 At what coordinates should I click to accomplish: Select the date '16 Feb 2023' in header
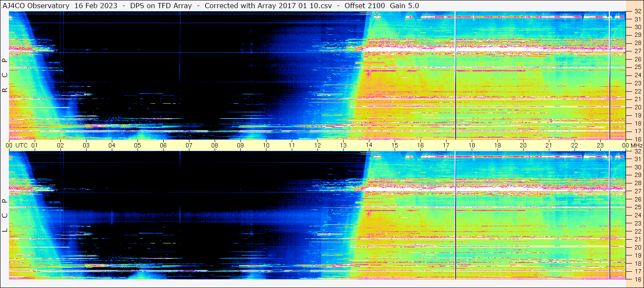[x=96, y=6]
